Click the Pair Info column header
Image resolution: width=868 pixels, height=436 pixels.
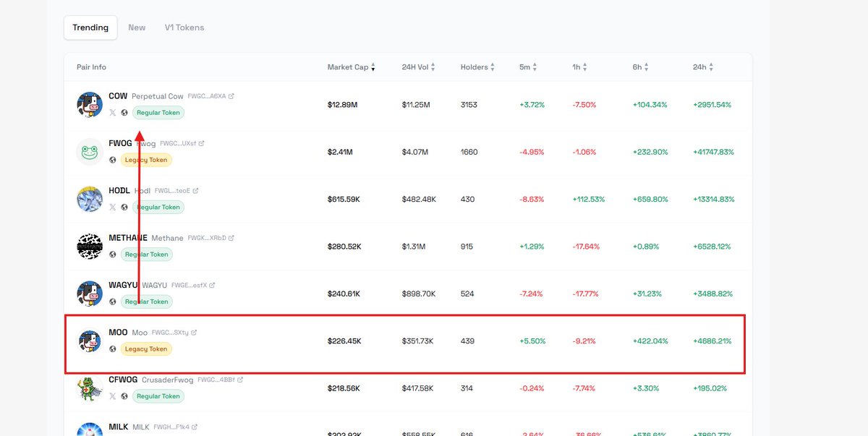pos(91,67)
